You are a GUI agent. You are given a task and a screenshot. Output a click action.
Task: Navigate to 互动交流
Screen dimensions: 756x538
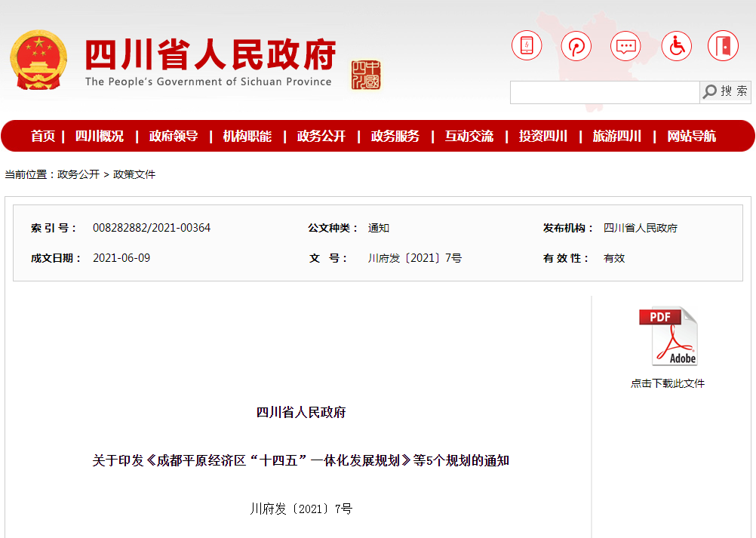point(469,137)
